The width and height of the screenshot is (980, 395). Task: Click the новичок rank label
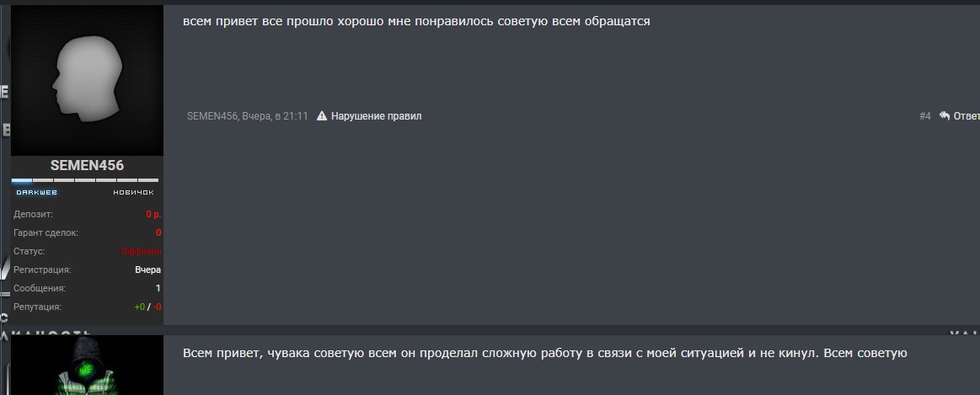coord(133,193)
